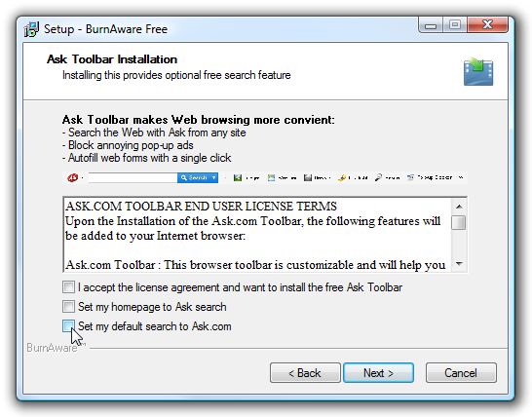Toggle Set my default search to Ask.com
This screenshot has height=417, width=532.
tap(68, 325)
